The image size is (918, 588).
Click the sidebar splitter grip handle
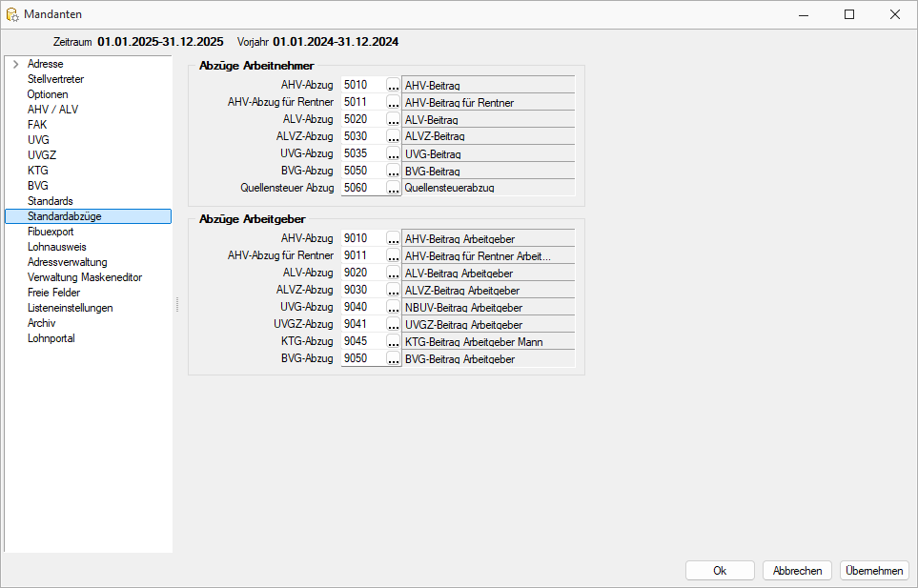176,304
